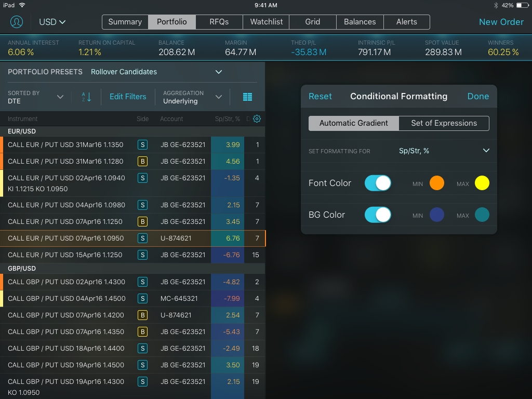The height and width of the screenshot is (399, 532).
Task: Open the Portfolio Presets dropdown
Action: [x=218, y=72]
